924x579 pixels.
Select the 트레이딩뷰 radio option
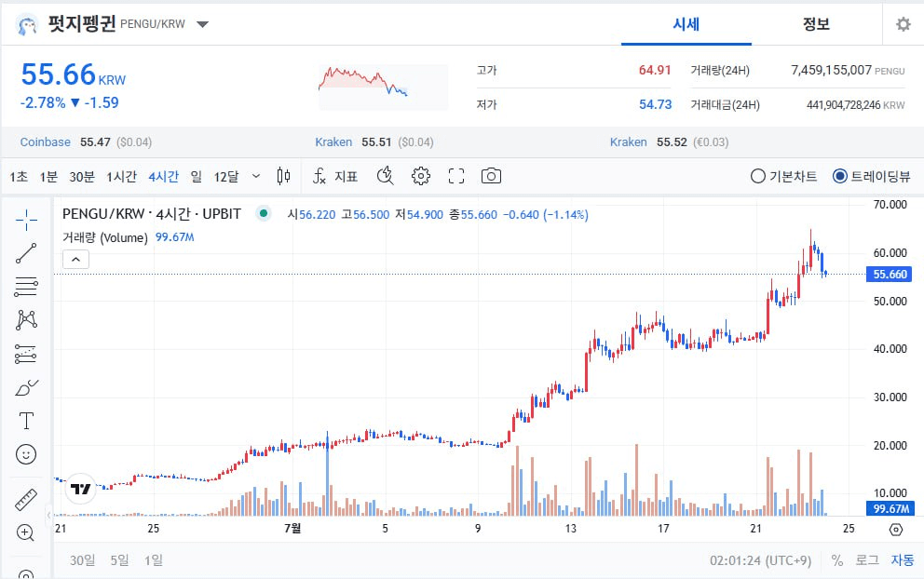(x=871, y=176)
